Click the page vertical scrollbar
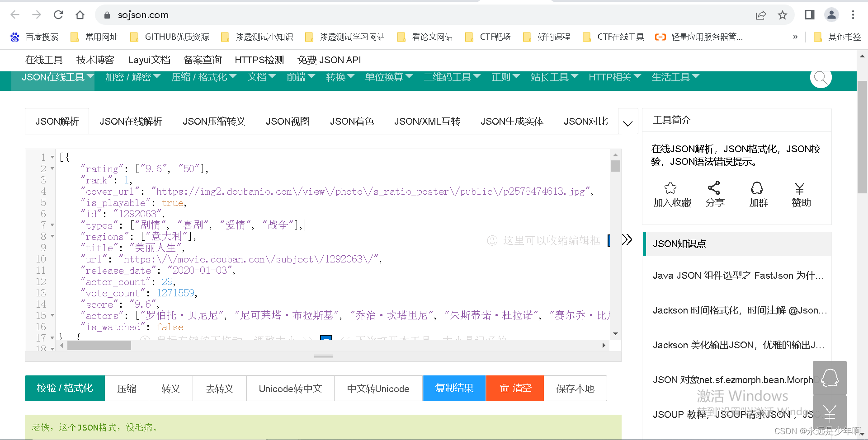The image size is (868, 440). point(863,137)
